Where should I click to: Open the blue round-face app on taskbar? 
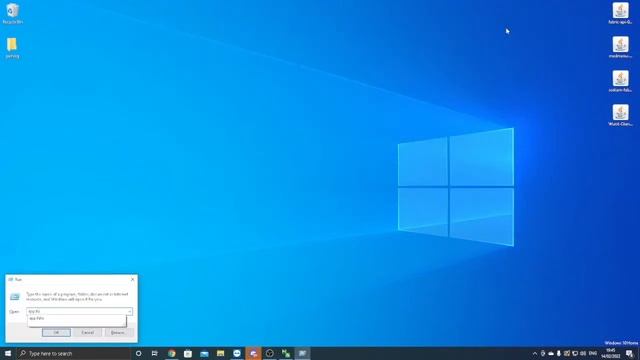[x=237, y=353]
